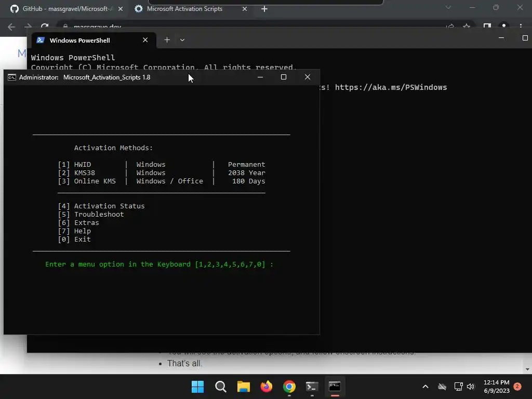Click the green Enter a menu option prompt
The image size is (532, 399).
(159, 264)
